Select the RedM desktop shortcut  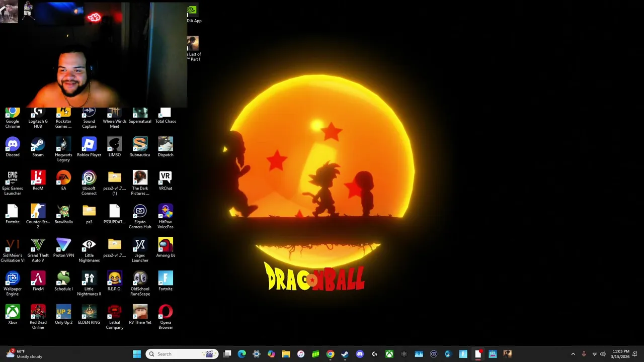(38, 180)
